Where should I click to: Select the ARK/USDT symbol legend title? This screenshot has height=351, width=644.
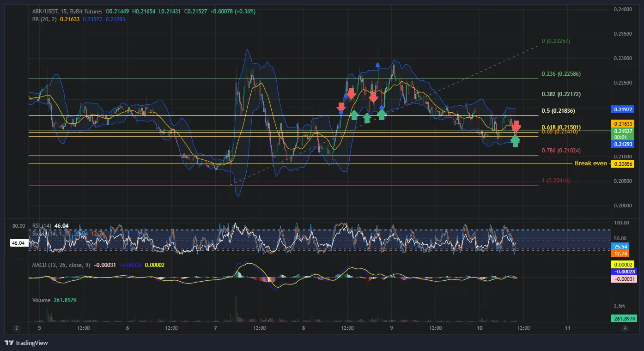pyautogui.click(x=67, y=11)
